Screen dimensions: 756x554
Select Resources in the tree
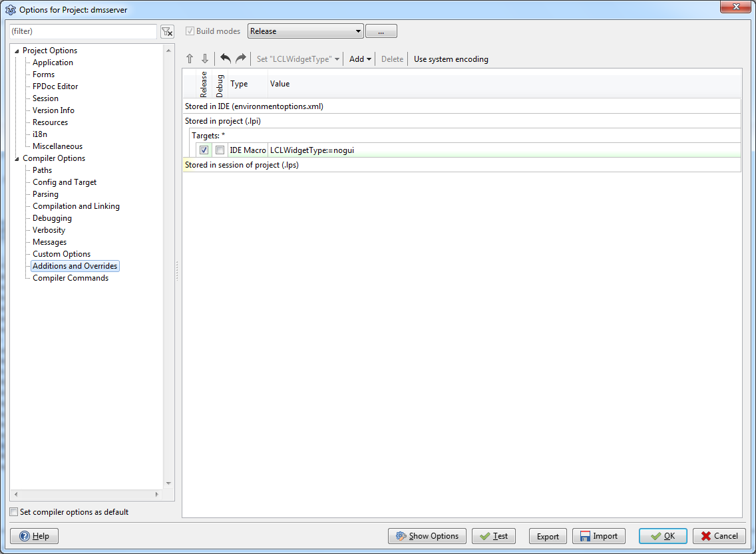(50, 122)
